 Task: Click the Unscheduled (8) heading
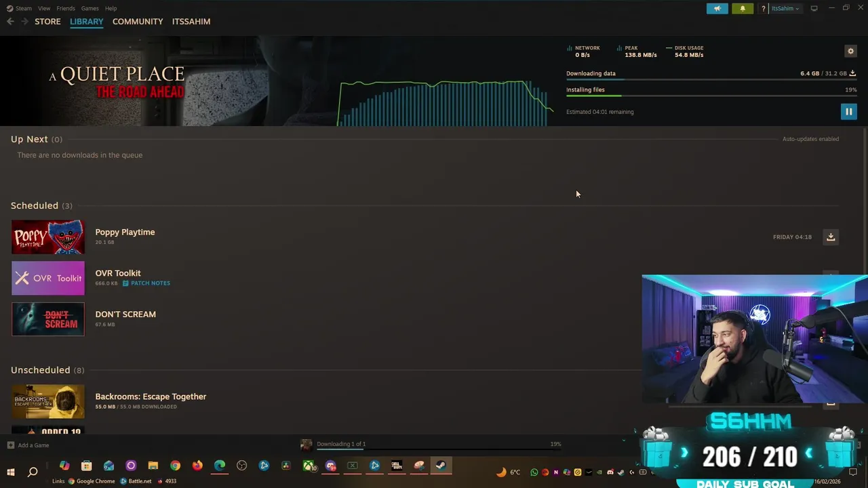47,370
